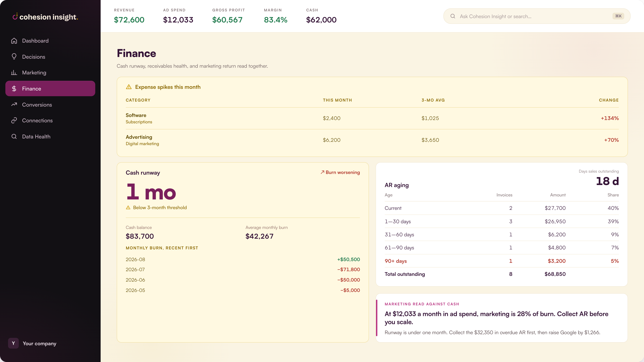Click the -$71,800 burn for 2026-07
Image resolution: width=644 pixels, height=362 pixels.
[348, 269]
